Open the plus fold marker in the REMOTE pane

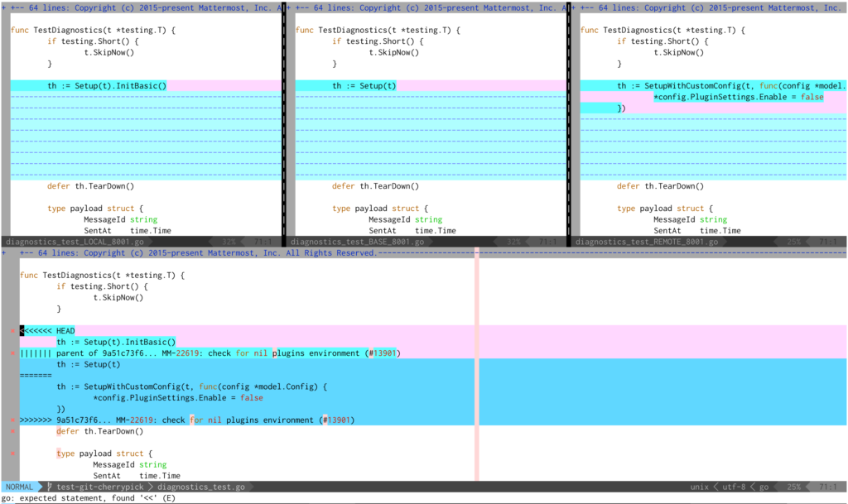tap(573, 7)
